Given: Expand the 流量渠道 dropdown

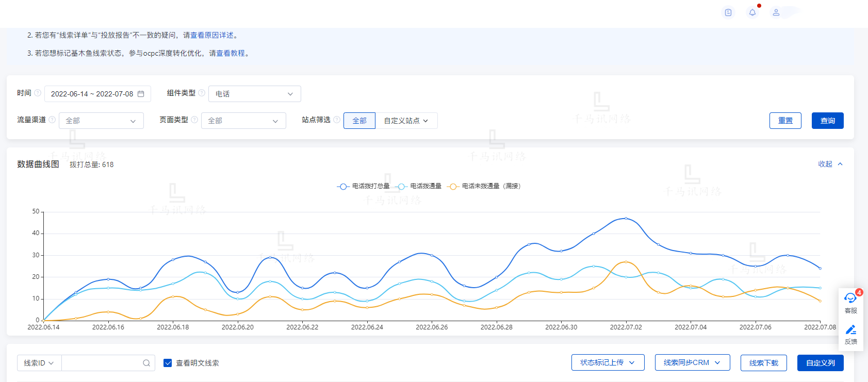Looking at the screenshot, I should pos(101,121).
